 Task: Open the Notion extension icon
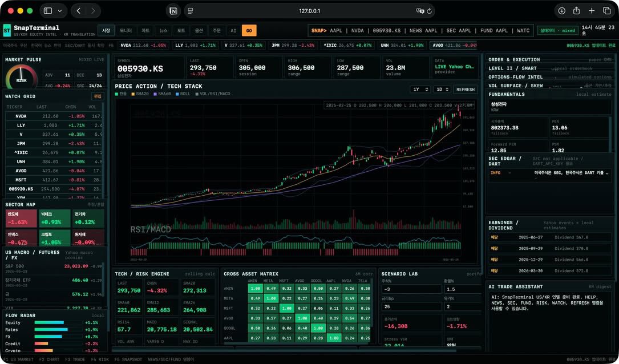(x=173, y=11)
